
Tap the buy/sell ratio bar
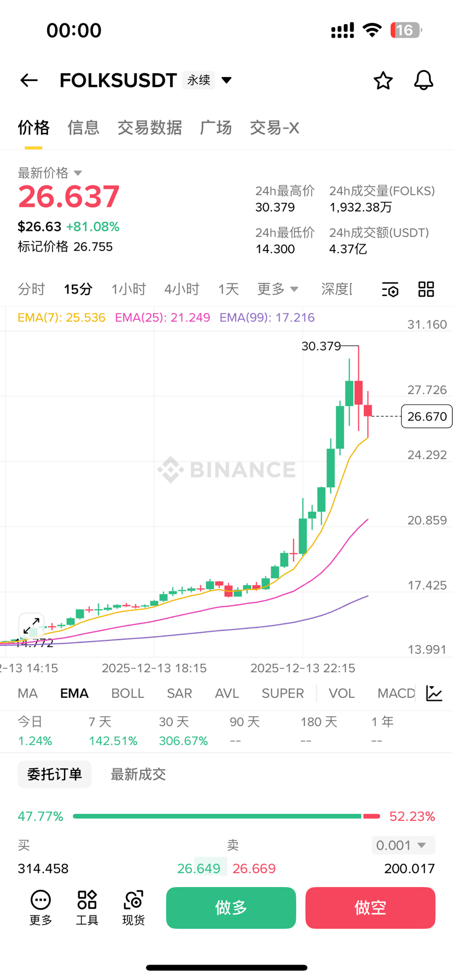tap(226, 816)
